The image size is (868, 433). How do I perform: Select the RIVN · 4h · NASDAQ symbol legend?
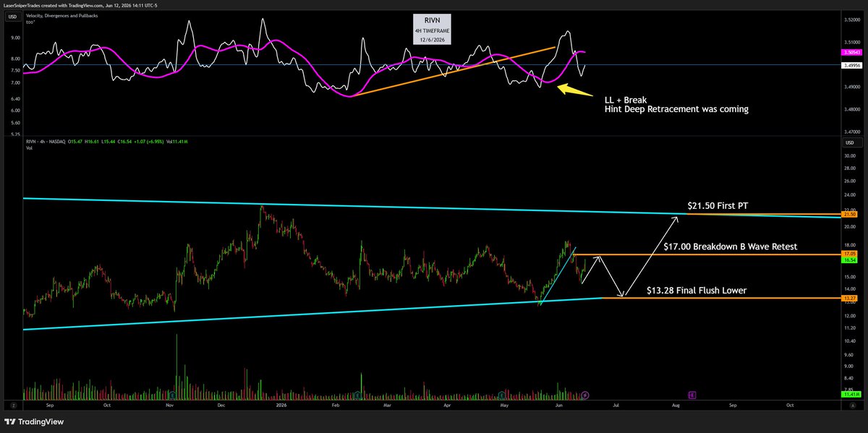[47, 141]
